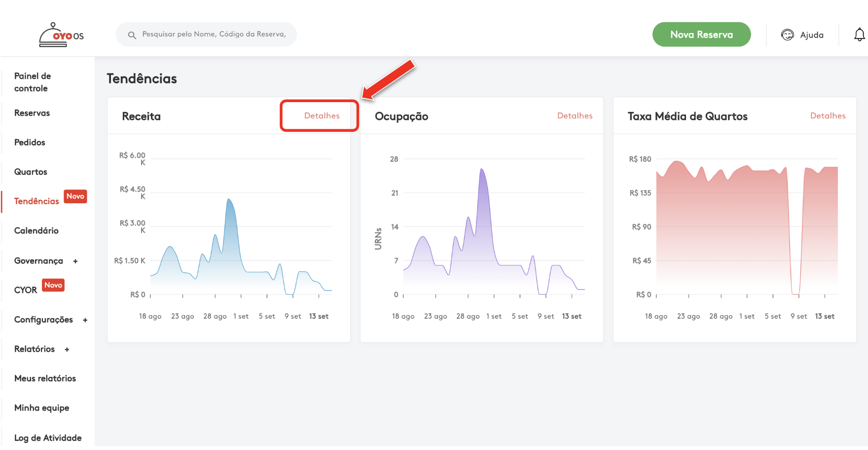Select Tendências in the sidebar
This screenshot has width=868, height=450.
pos(36,201)
